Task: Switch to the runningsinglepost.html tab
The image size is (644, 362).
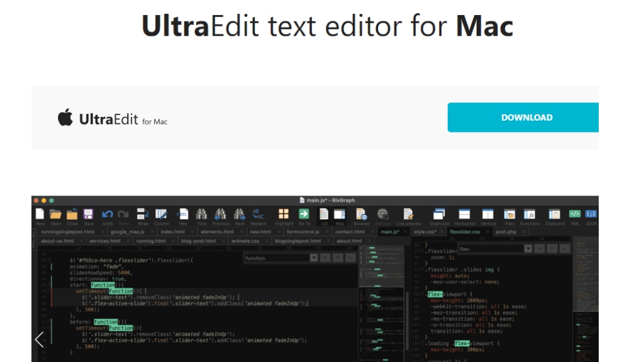Action: pos(68,232)
